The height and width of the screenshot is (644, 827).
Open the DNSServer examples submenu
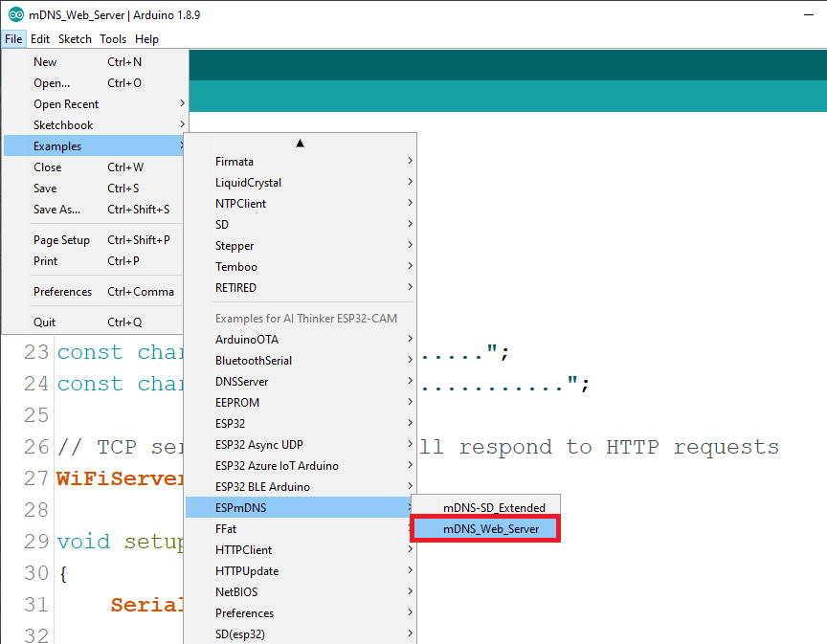pyautogui.click(x=301, y=382)
